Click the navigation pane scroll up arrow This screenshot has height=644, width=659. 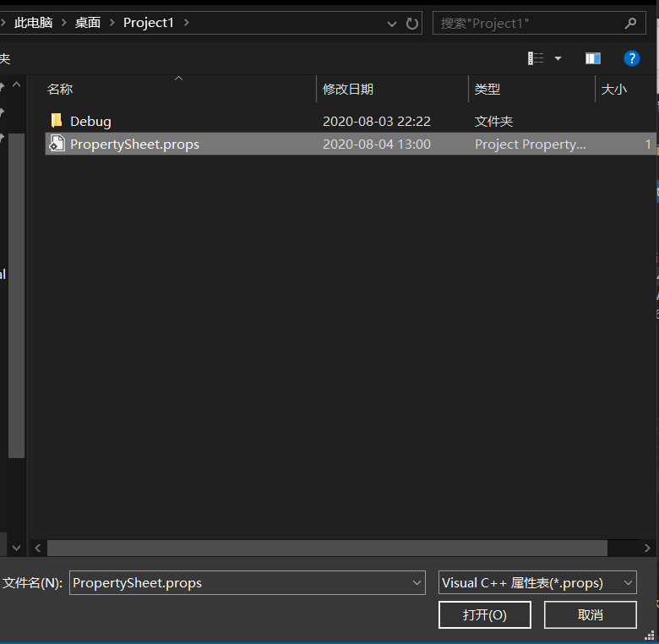pos(16,85)
